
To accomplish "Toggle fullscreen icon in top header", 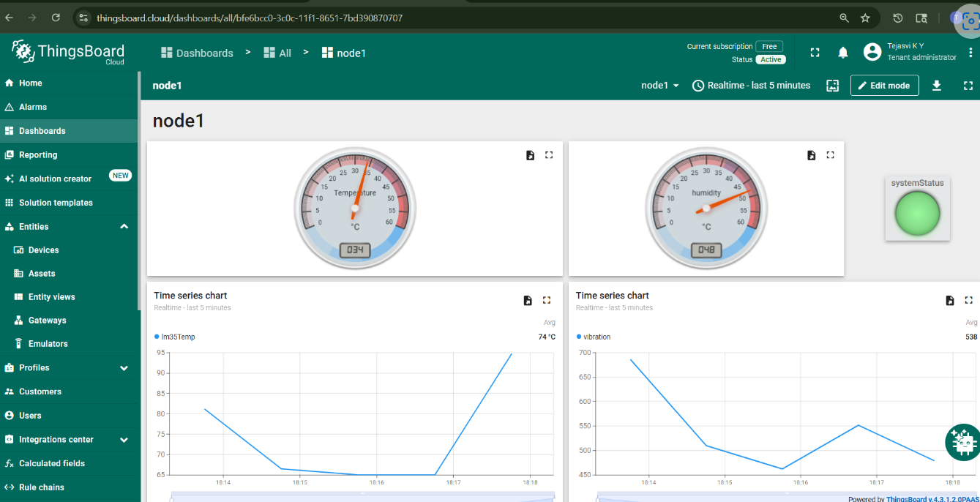I will [x=815, y=53].
